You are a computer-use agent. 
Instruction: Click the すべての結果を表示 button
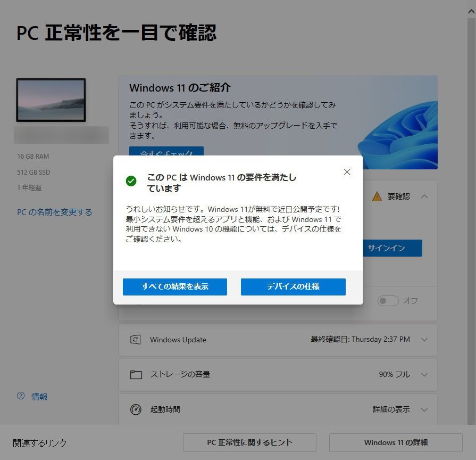click(x=175, y=286)
